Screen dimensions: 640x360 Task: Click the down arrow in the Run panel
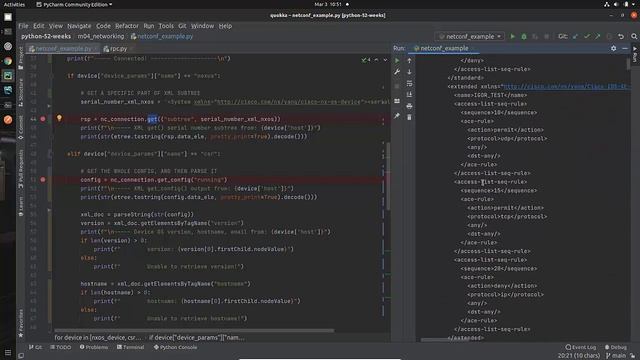(x=409, y=72)
